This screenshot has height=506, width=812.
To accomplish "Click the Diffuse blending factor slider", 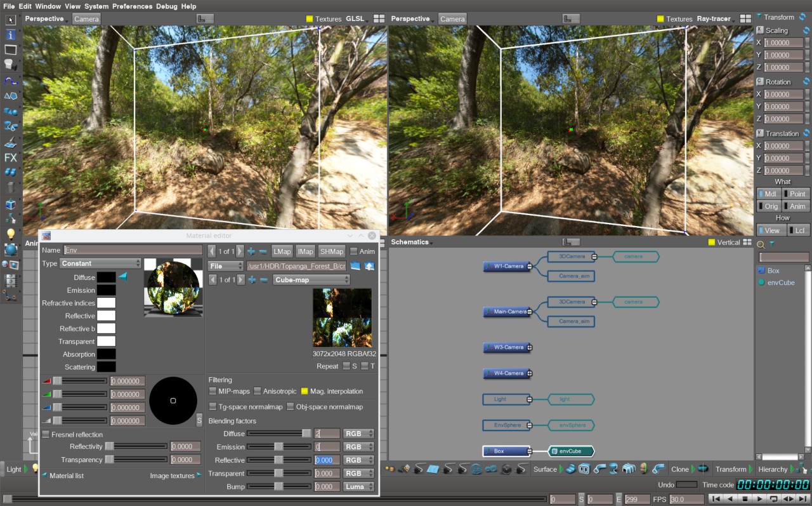I will [278, 434].
